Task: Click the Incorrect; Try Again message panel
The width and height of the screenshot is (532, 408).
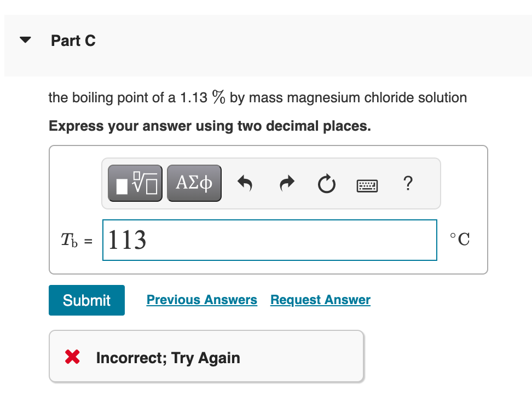Action: click(206, 356)
